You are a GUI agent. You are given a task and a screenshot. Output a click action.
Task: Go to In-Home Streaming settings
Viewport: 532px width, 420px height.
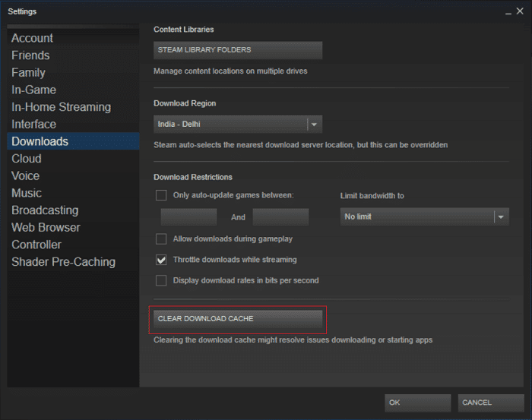[x=61, y=107]
